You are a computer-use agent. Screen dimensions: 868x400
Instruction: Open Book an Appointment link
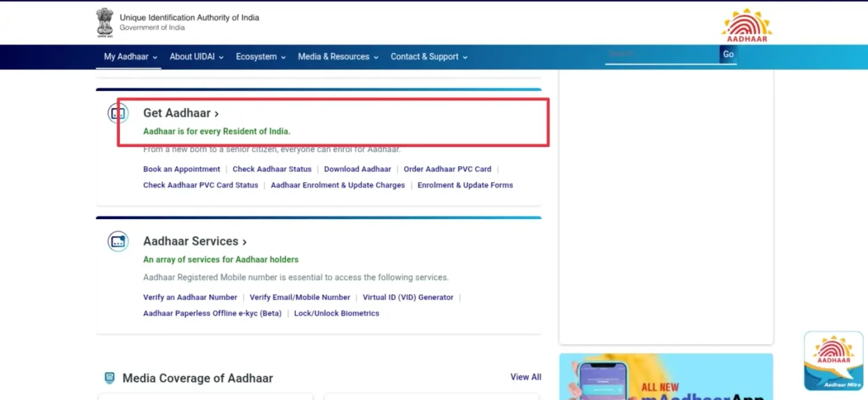181,169
